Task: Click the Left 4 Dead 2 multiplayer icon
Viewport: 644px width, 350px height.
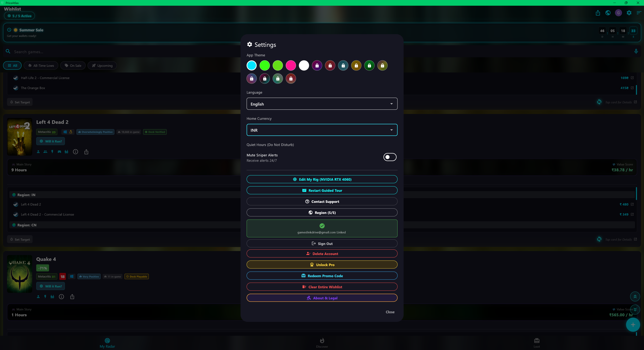Action: (x=45, y=152)
